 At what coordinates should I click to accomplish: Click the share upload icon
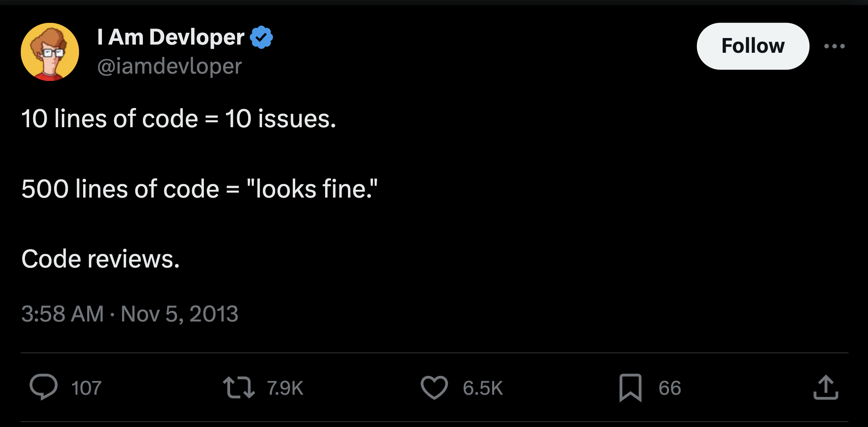[825, 387]
